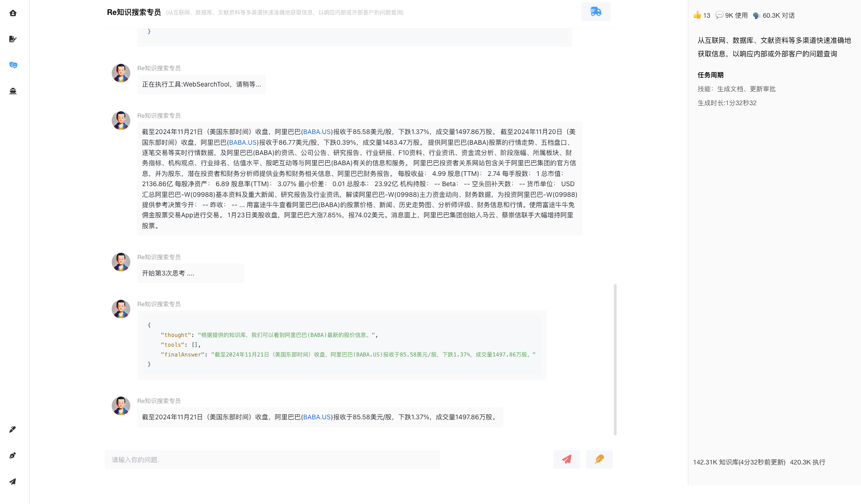Open the document-edit icon in the sidebar
The image size is (861, 504).
click(13, 39)
